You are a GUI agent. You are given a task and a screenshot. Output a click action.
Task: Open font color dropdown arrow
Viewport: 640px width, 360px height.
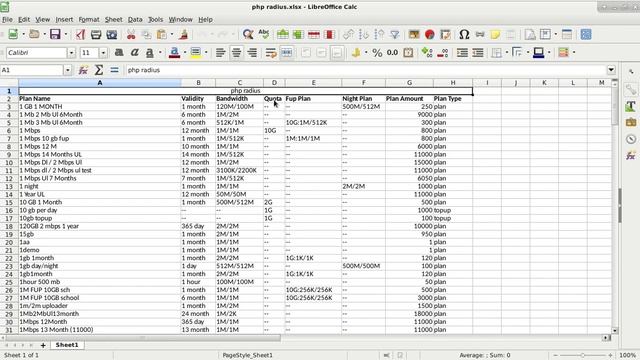[185, 53]
